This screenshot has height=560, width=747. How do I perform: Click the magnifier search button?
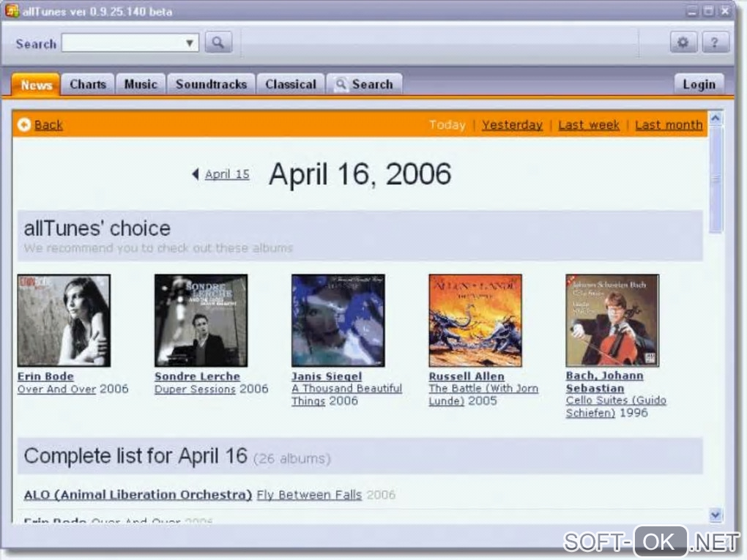pos(218,43)
